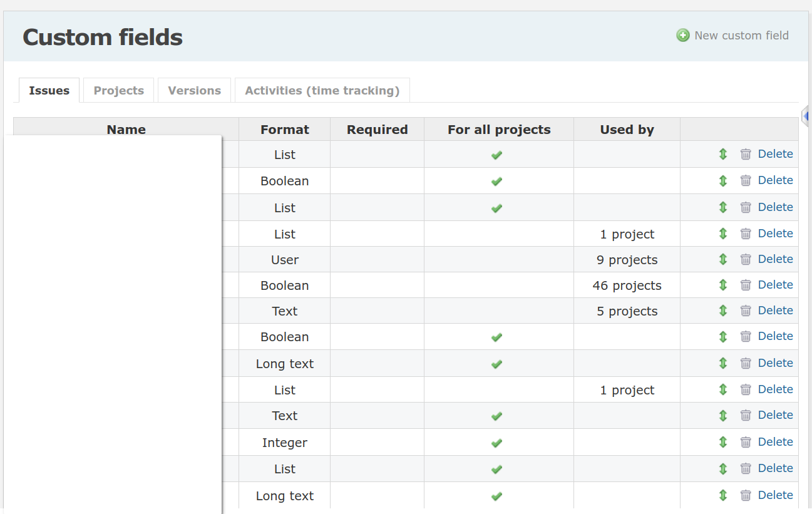Click the trash icon on the first List row

pos(746,154)
